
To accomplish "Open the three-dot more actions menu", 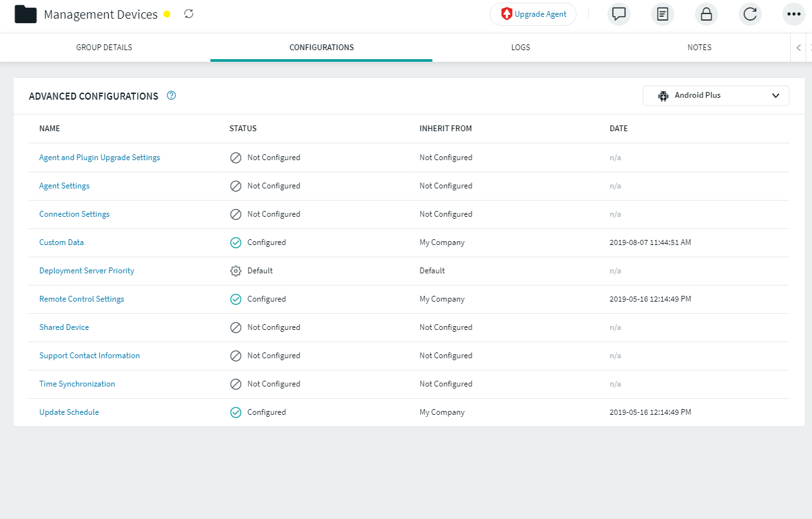I will (x=793, y=14).
